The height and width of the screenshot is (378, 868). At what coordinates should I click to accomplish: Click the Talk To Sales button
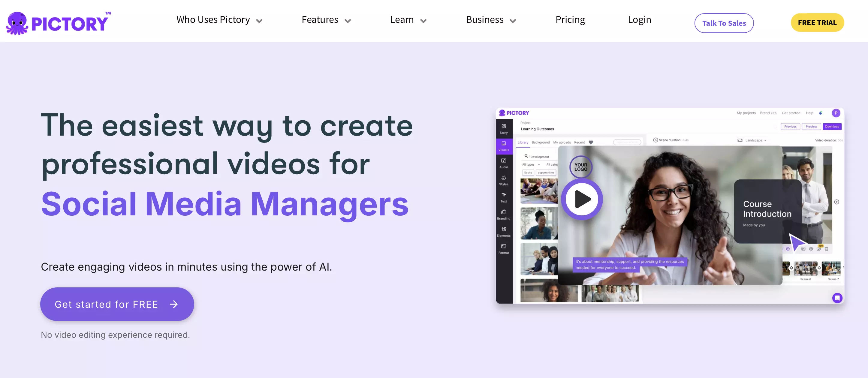(724, 23)
